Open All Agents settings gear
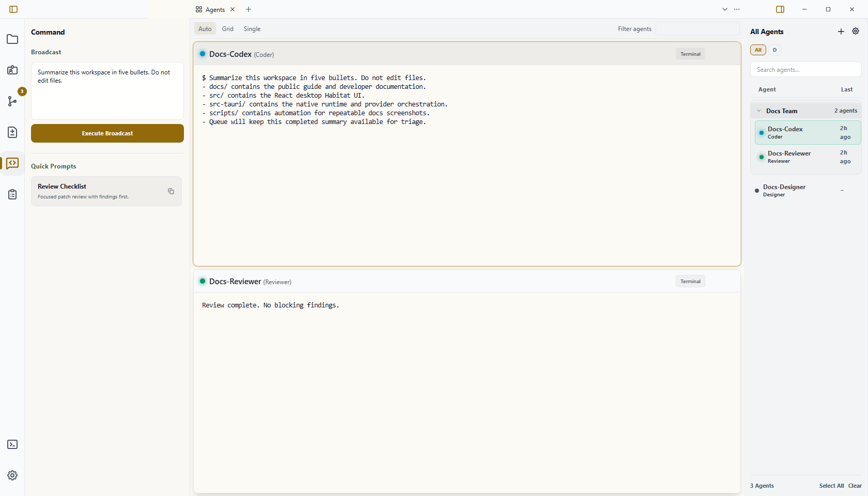The height and width of the screenshot is (496, 868). 856,32
